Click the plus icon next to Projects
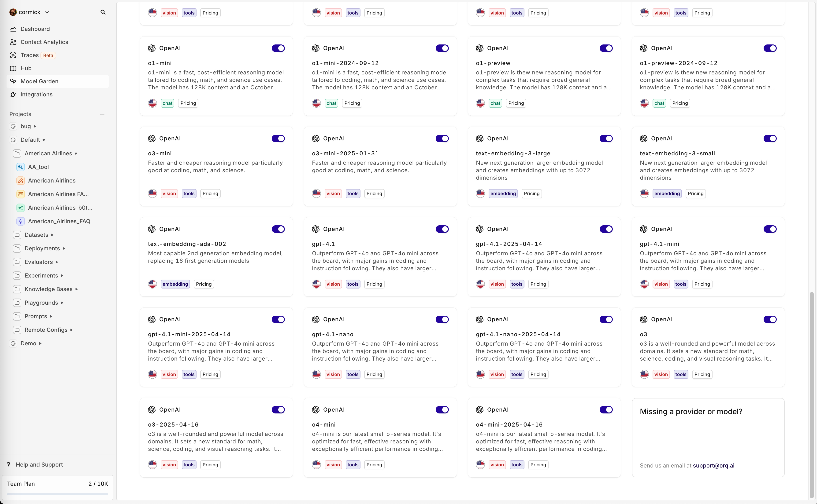This screenshot has height=504, width=817. 102,114
